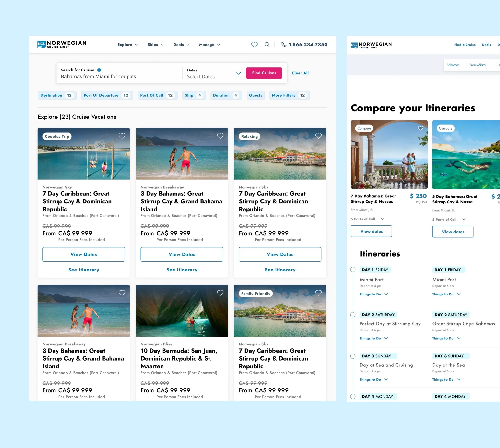Favorite the Family Friendly cruise card
Viewport: 500px width, 448px height.
[318, 293]
